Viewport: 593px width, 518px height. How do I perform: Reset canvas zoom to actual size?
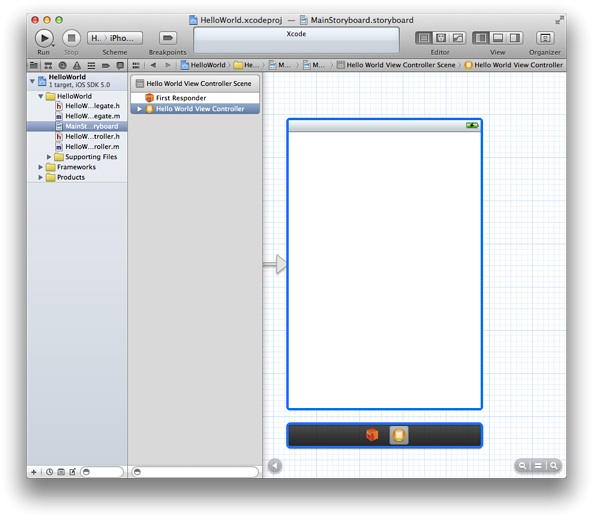point(538,466)
